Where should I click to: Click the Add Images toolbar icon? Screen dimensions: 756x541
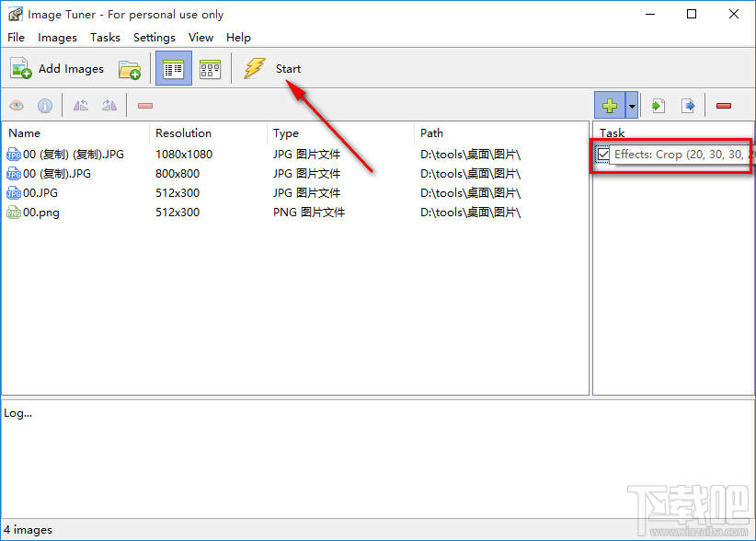coord(21,68)
